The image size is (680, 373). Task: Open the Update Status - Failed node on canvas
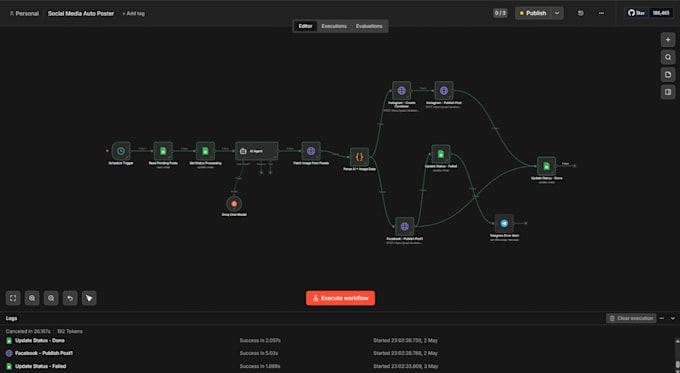click(x=441, y=154)
